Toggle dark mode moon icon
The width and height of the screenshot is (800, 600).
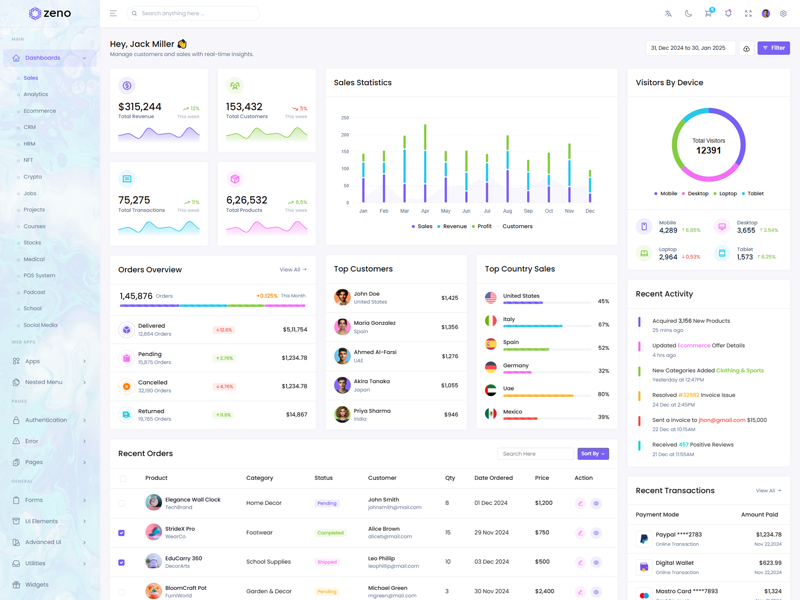688,14
